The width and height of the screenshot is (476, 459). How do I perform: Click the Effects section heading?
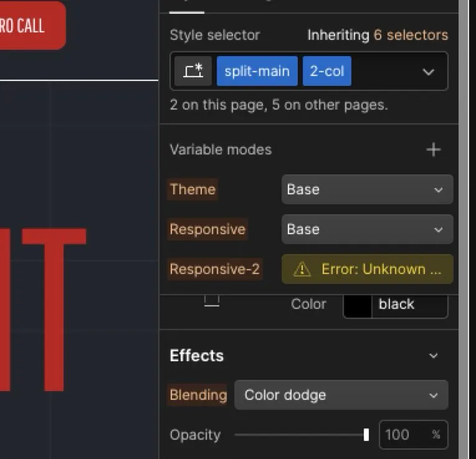point(197,356)
